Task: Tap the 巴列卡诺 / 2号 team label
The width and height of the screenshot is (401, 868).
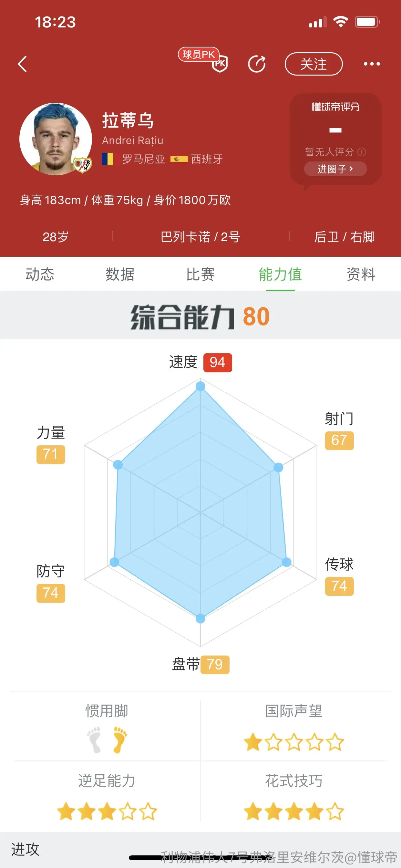Action: (x=200, y=237)
